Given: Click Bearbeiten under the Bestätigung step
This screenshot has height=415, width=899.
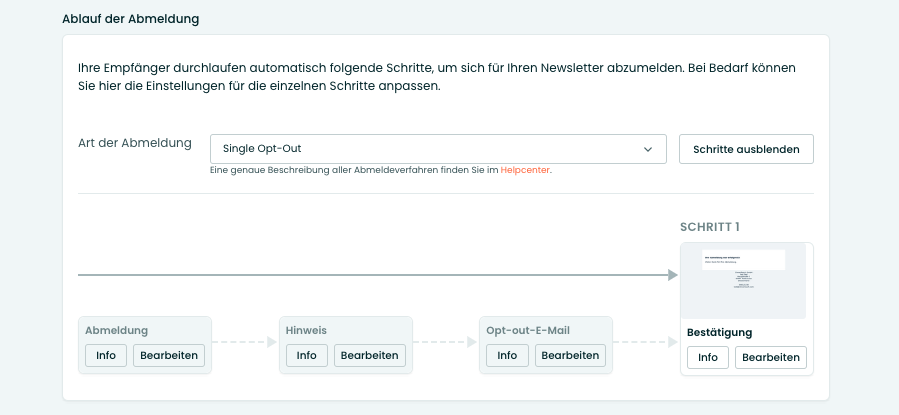Looking at the screenshot, I should 770,357.
